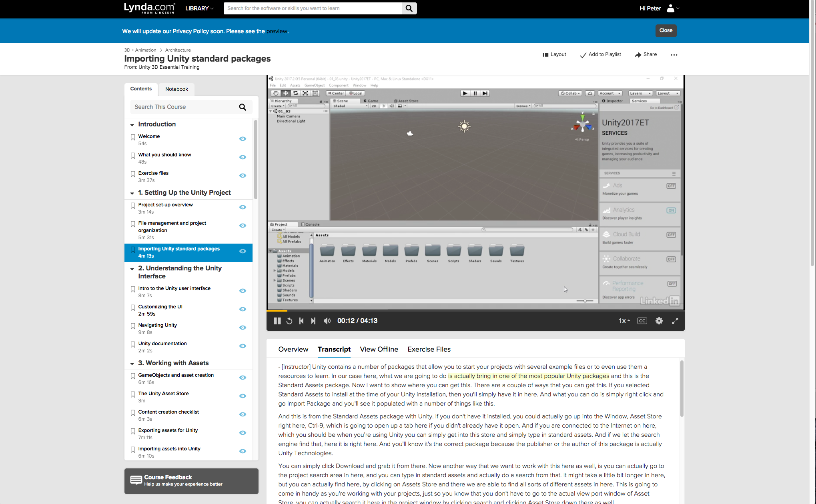Switch to the Notebook tab

click(x=176, y=89)
